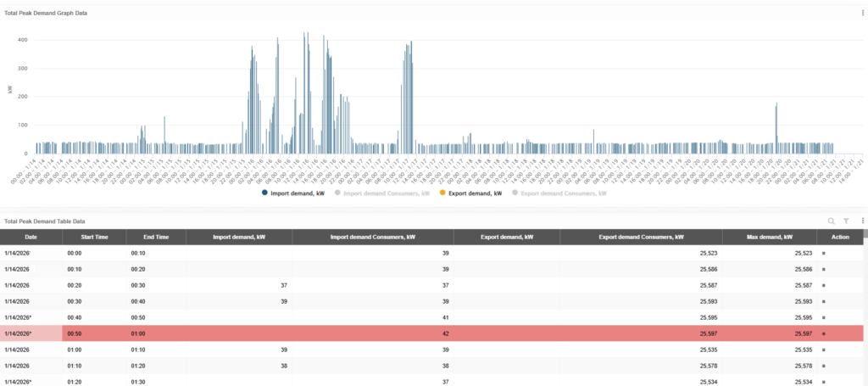This screenshot has height=386, width=868.
Task: Open the table filter funnel icon
Action: pyautogui.click(x=846, y=221)
